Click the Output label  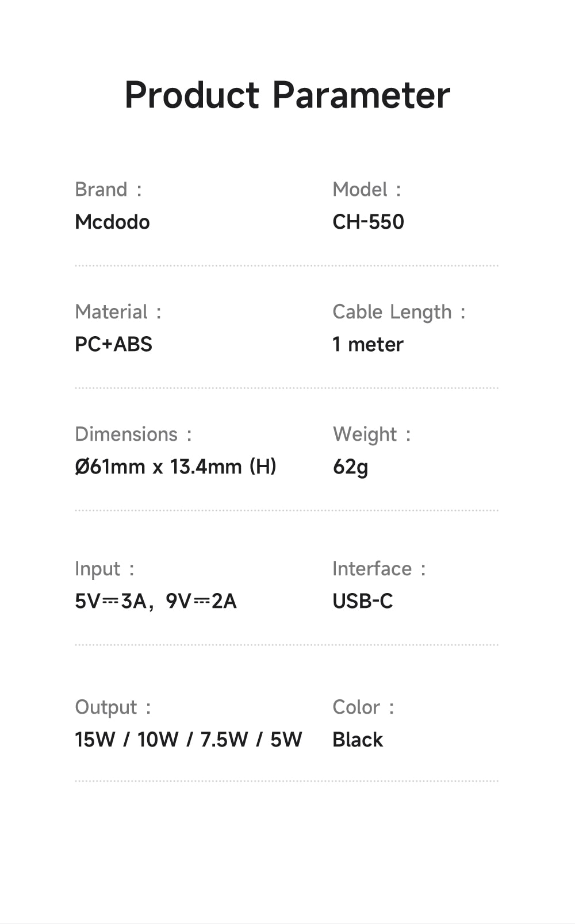click(x=106, y=707)
